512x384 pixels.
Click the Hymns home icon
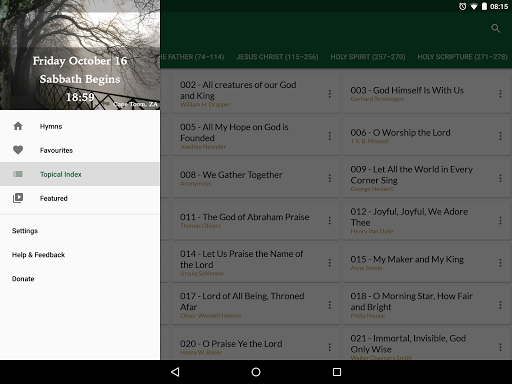[18, 126]
